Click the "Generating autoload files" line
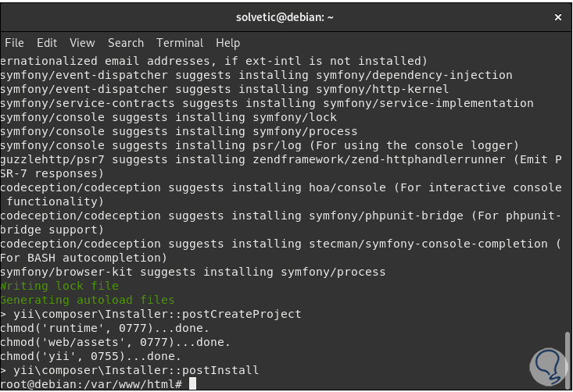573x392 pixels. point(88,300)
